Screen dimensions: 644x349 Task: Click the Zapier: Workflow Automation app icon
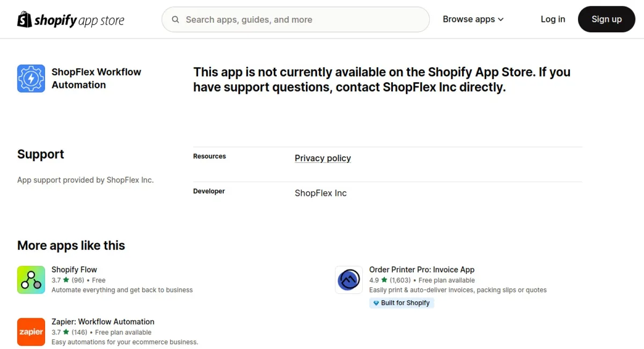coord(31,332)
